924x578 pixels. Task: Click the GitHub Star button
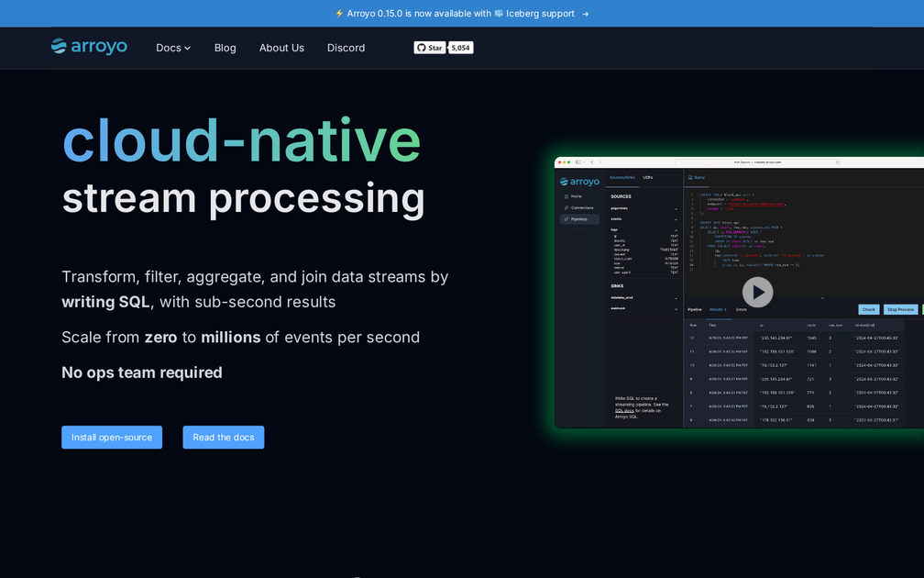(430, 48)
